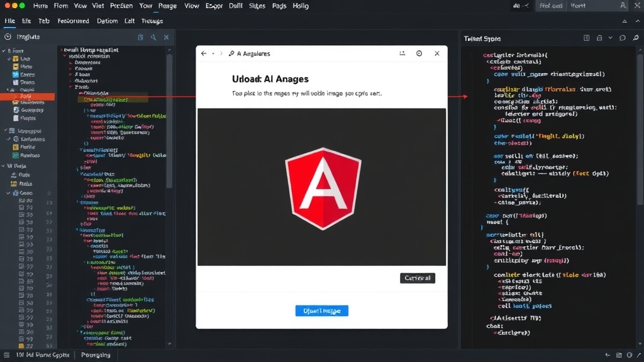Image resolution: width=644 pixels, height=362 pixels.
Task: Click the up triangle icon below the top-right tabs
Action: point(625,21)
